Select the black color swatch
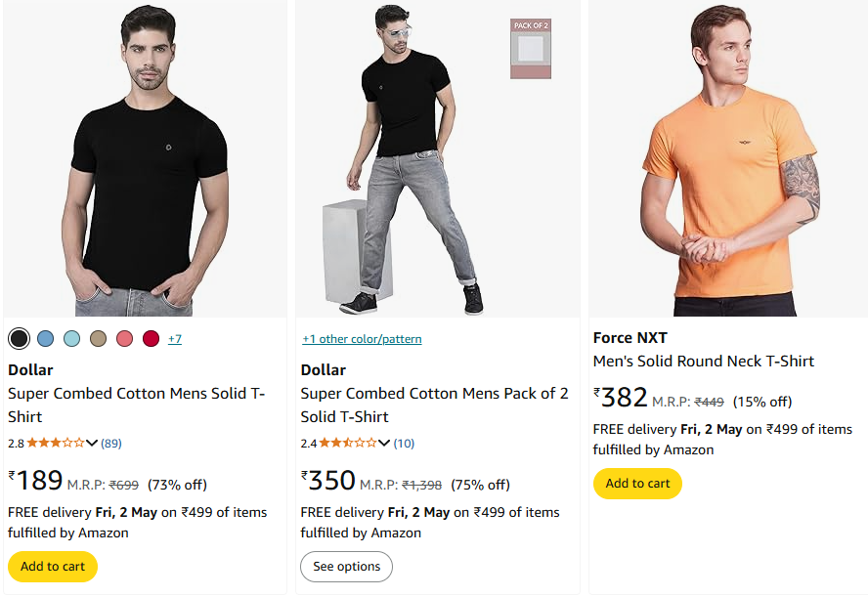Viewport: 868px width, 597px height. click(x=19, y=338)
